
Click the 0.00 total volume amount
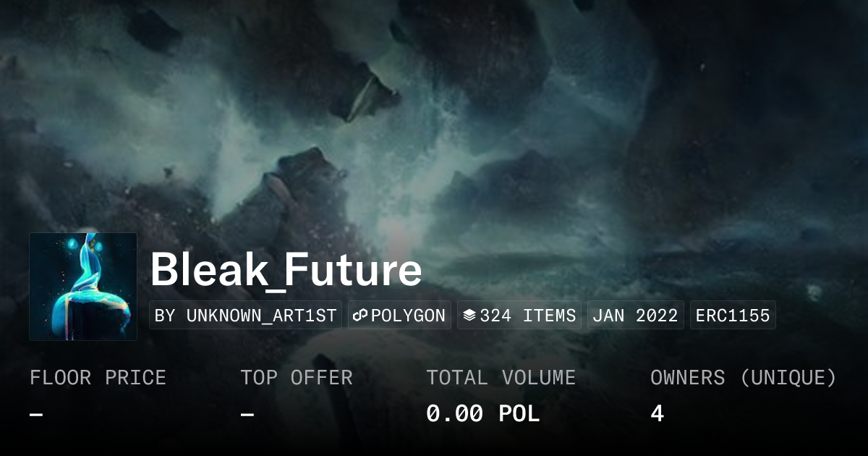[454, 414]
